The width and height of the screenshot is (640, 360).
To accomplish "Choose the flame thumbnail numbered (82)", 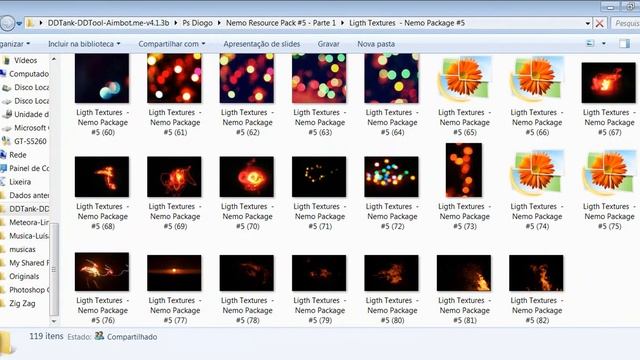I will (x=536, y=273).
